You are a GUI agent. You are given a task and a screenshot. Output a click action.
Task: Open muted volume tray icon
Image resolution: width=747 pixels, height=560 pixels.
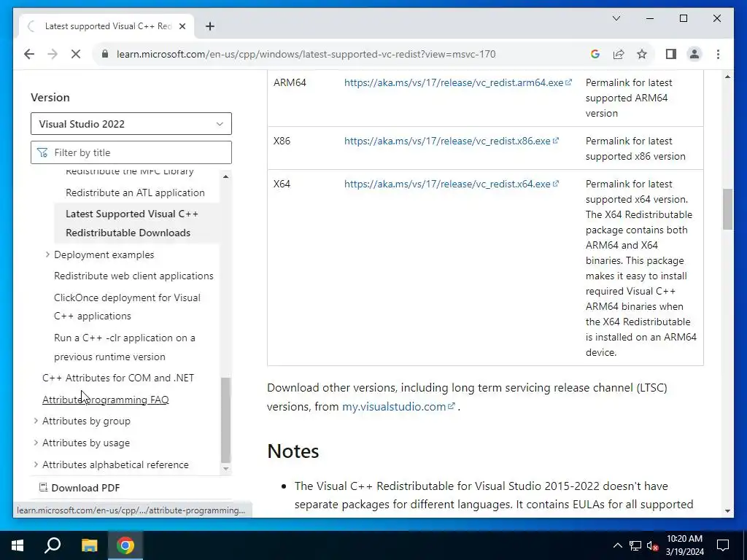(x=652, y=545)
